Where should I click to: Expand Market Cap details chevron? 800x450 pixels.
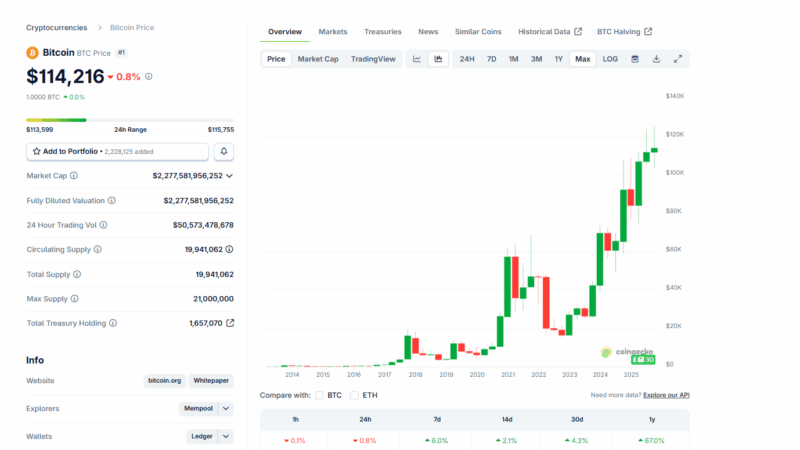(230, 176)
